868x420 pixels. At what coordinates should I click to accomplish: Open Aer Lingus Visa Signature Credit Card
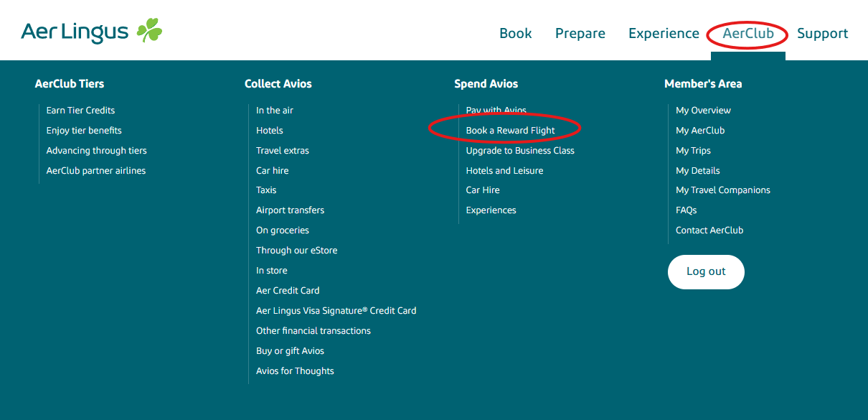pyautogui.click(x=336, y=311)
